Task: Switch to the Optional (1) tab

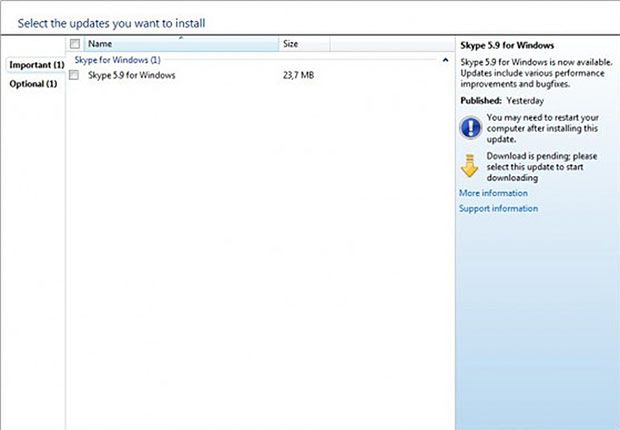Action: [x=33, y=84]
